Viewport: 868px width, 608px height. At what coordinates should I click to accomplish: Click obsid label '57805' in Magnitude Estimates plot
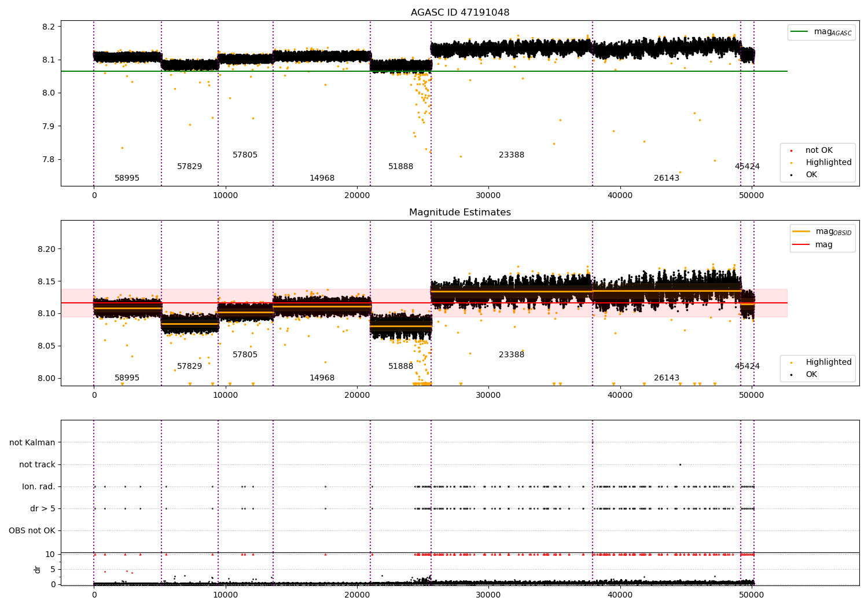coord(245,355)
